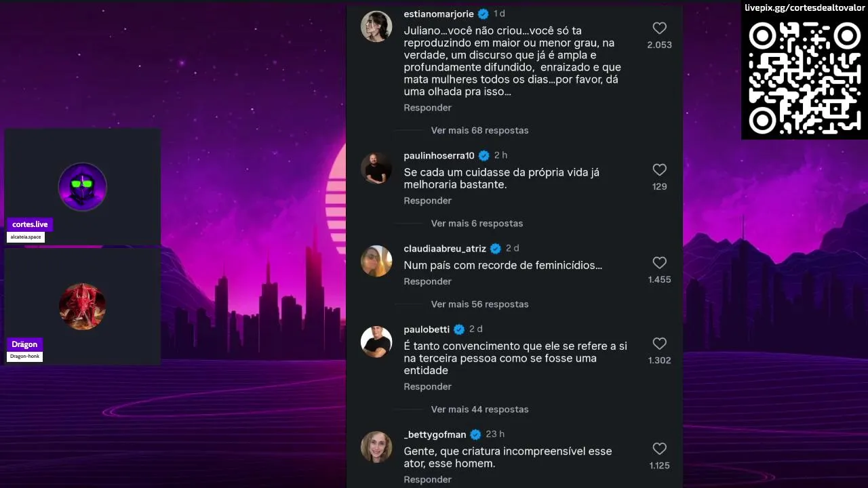
Task: Expand "Ver mais 44 respostas" thread
Action: pyautogui.click(x=479, y=409)
